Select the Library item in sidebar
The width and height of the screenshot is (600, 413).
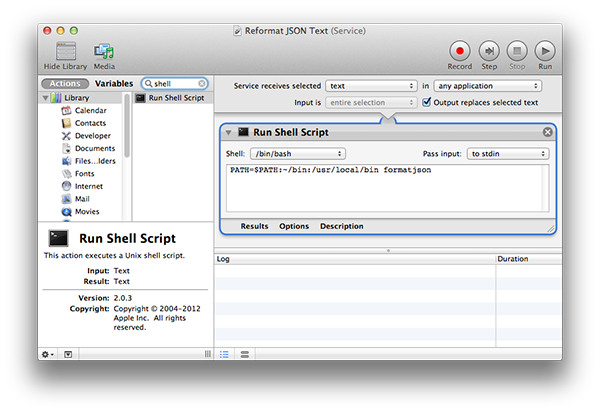76,98
